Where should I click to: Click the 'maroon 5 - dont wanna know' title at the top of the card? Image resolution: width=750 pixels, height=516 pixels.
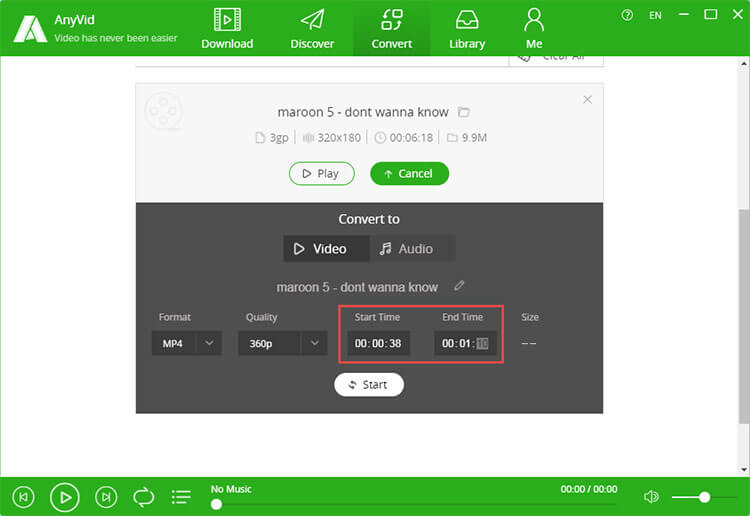[x=363, y=112]
